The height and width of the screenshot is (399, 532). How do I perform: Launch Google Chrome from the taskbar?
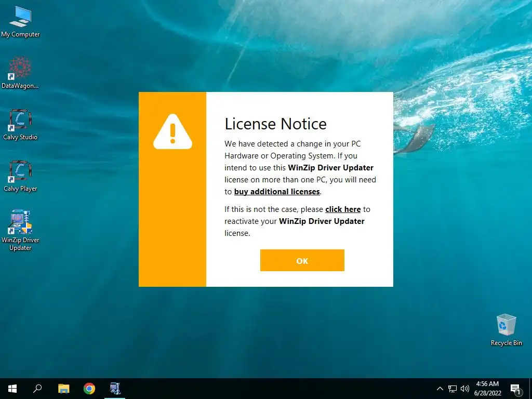click(89, 389)
